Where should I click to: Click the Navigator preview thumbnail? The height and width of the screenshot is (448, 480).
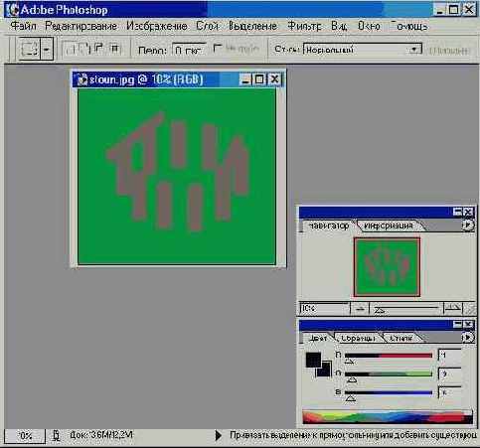(x=387, y=267)
